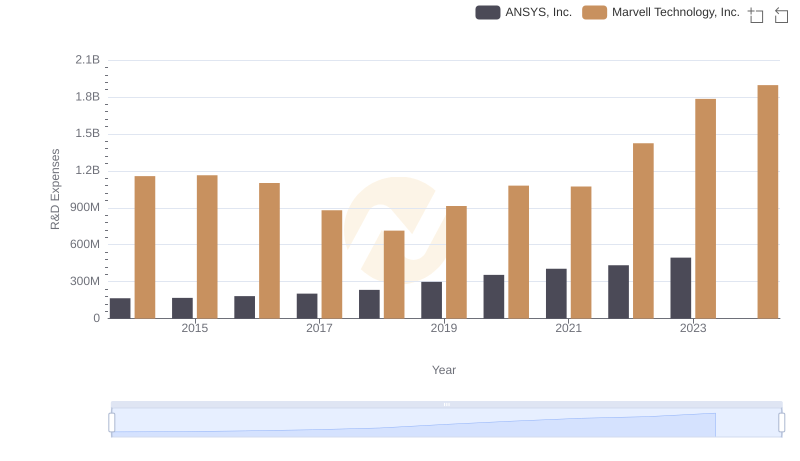Screen dimensions: 800x461
Task: Click the Marvell bar for 2016
Action: point(269,250)
